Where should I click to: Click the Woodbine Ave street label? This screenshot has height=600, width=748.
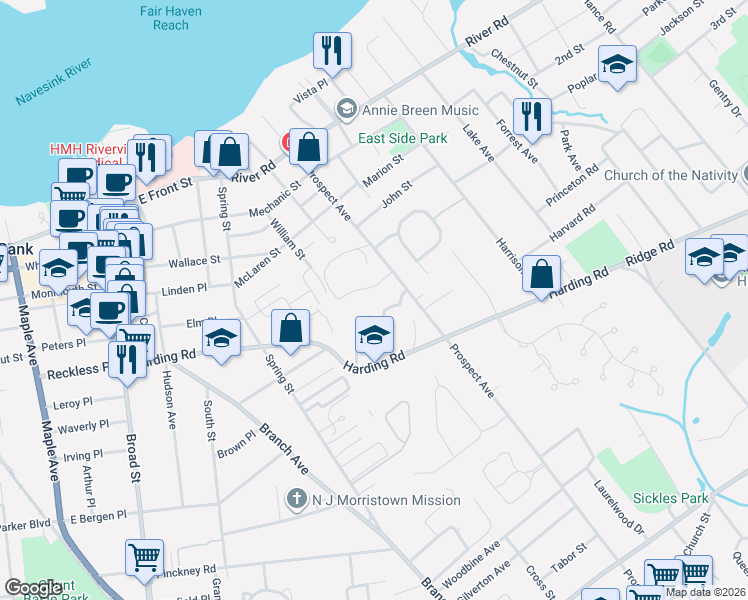471,565
